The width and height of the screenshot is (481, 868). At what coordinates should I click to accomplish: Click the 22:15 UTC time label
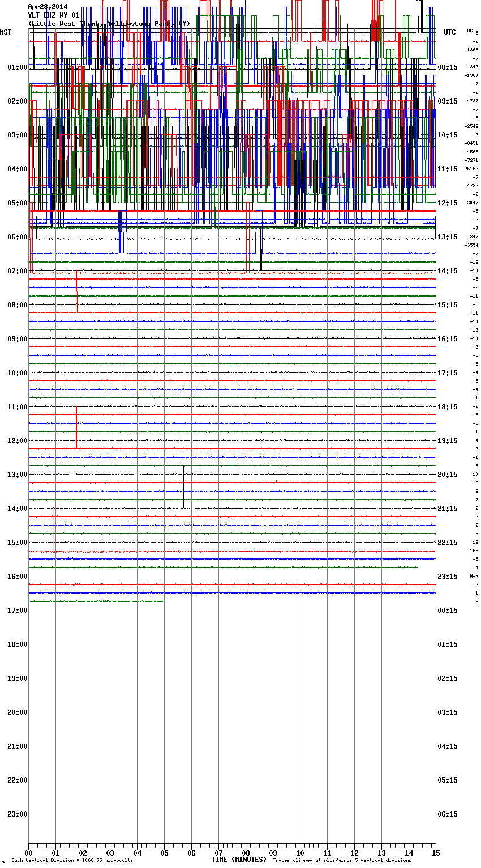pyautogui.click(x=448, y=543)
